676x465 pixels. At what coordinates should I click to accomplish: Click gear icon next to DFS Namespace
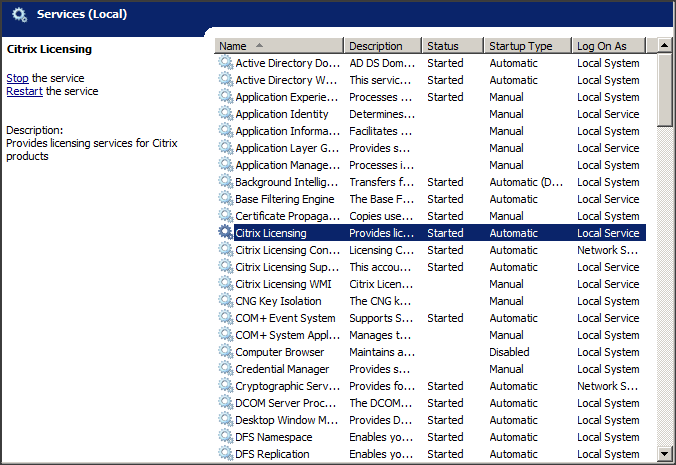click(225, 437)
